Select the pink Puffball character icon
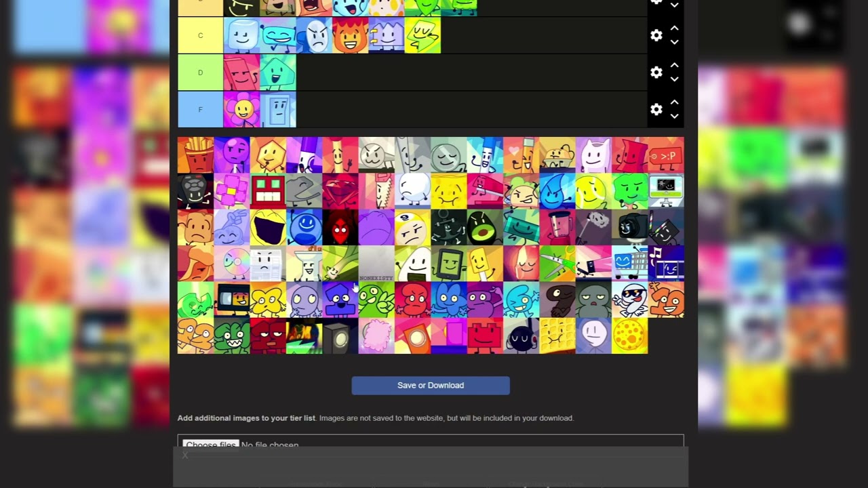 click(x=376, y=335)
